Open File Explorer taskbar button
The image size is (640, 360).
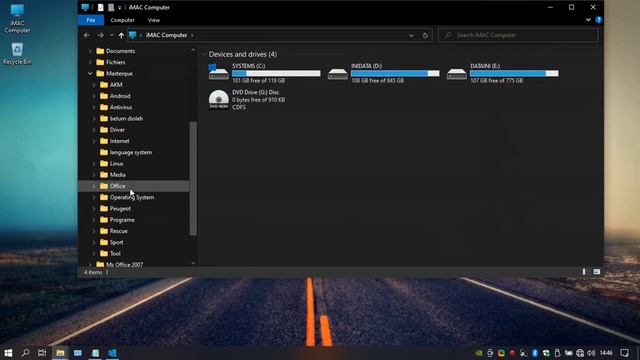60,353
